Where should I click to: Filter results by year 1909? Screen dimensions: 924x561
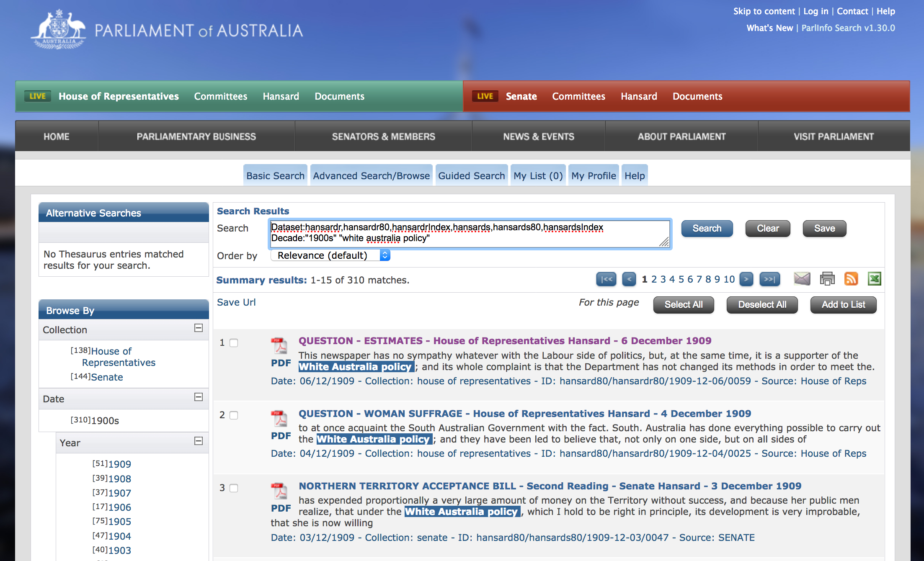click(120, 464)
